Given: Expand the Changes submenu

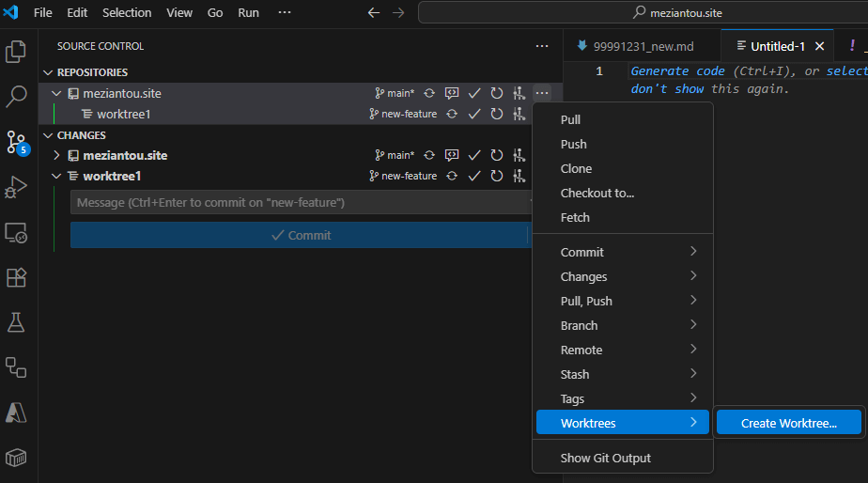Looking at the screenshot, I should pyautogui.click(x=623, y=276).
